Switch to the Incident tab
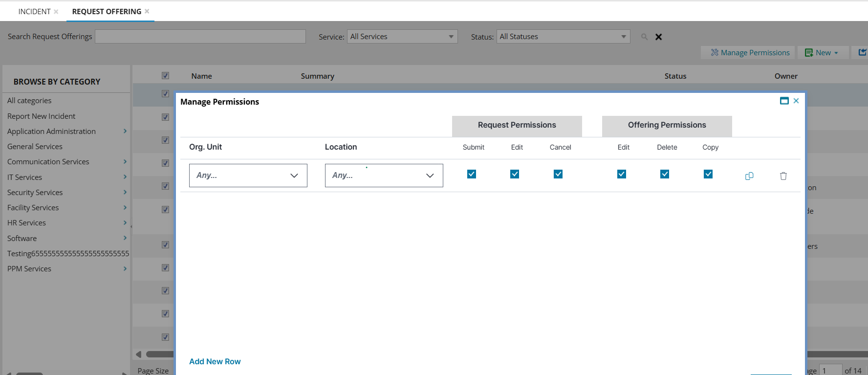Image resolution: width=868 pixels, height=375 pixels. click(x=34, y=12)
